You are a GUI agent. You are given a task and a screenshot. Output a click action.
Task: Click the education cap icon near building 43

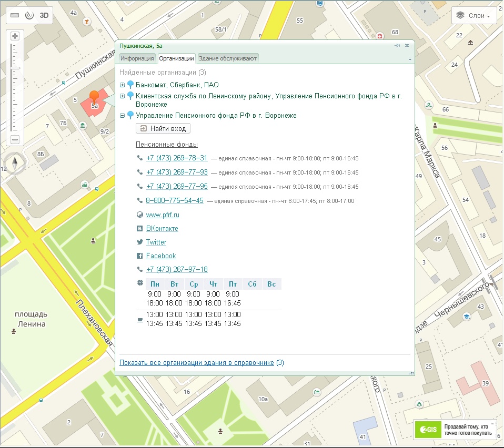[x=466, y=317]
